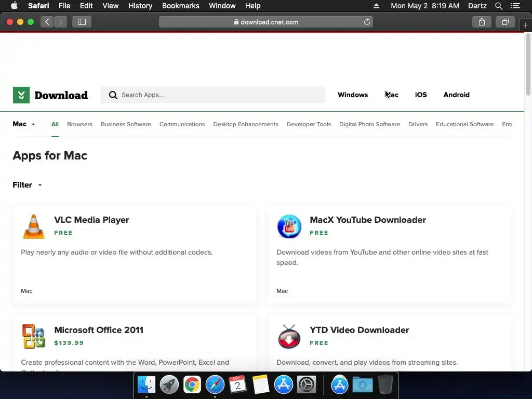The image size is (532, 399).
Task: Go to the Windows platform link
Action: [353, 95]
